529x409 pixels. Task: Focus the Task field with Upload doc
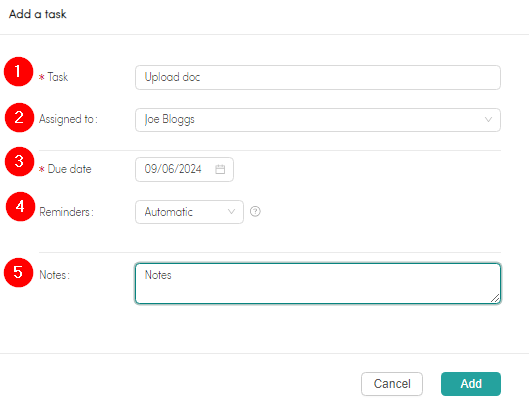coord(318,77)
